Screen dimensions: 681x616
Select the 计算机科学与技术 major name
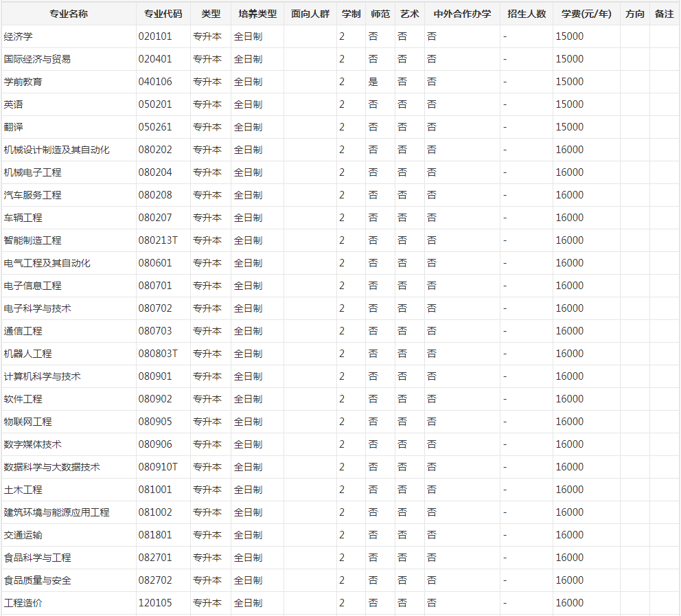click(42, 376)
